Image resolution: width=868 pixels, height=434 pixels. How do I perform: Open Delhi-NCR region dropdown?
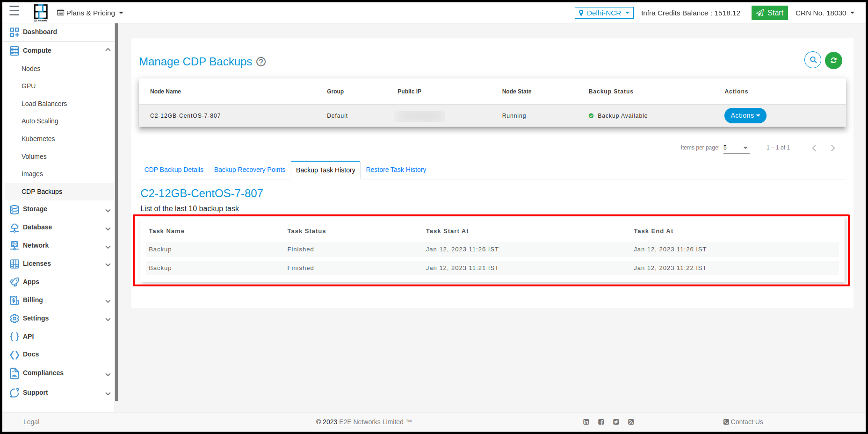604,13
